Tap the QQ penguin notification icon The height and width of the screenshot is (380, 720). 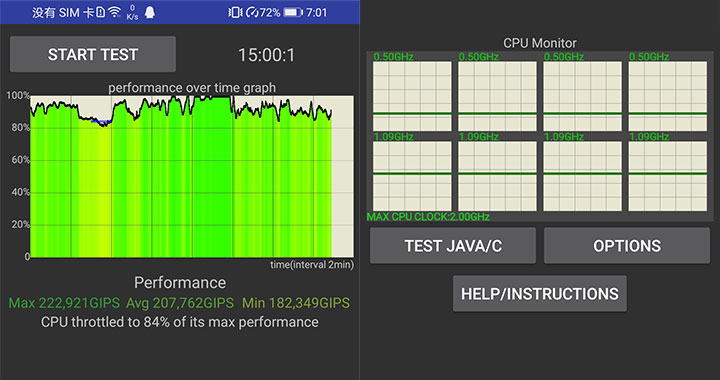(x=150, y=12)
